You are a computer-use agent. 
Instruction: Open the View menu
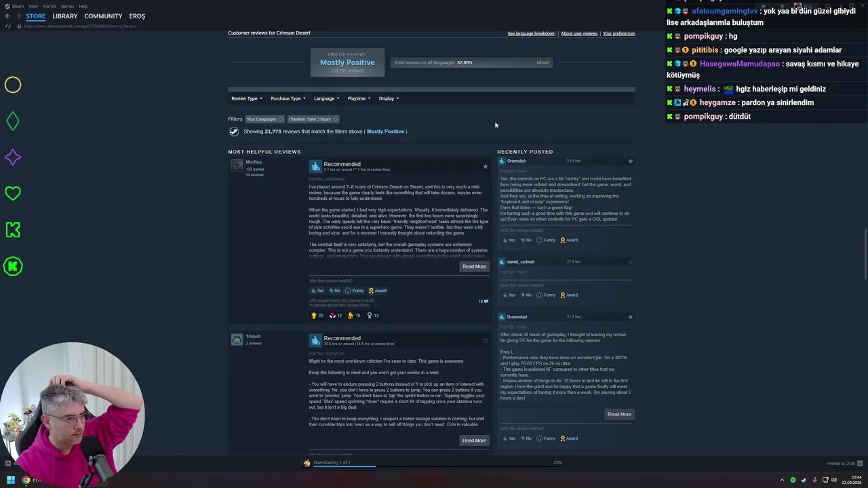(x=33, y=6)
